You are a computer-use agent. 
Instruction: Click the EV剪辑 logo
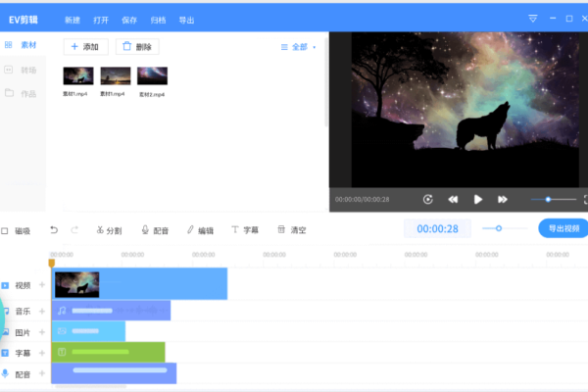(24, 20)
